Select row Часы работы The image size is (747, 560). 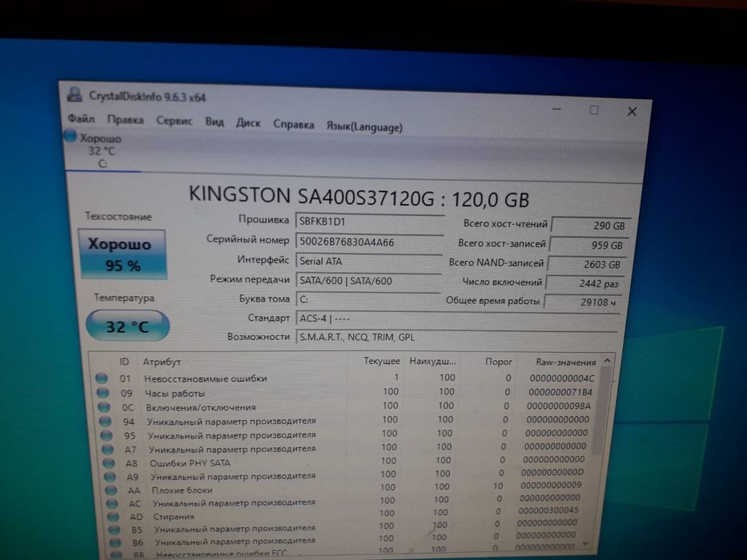point(345,393)
